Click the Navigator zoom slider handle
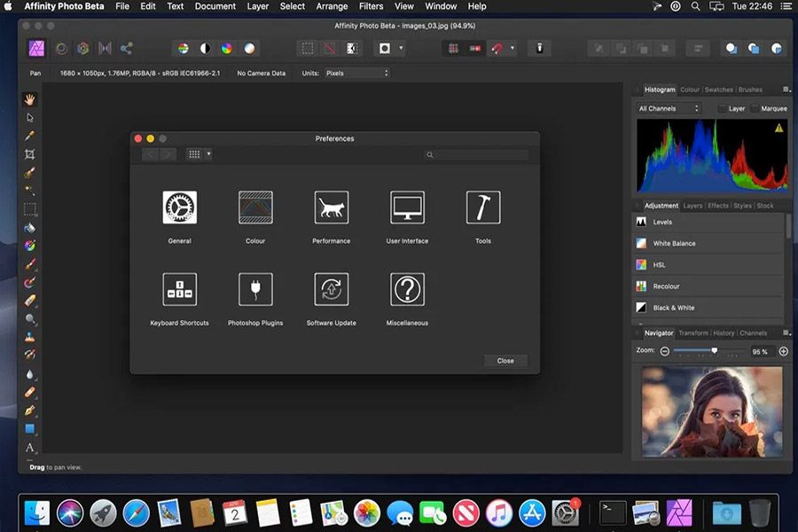798x532 pixels. click(715, 350)
